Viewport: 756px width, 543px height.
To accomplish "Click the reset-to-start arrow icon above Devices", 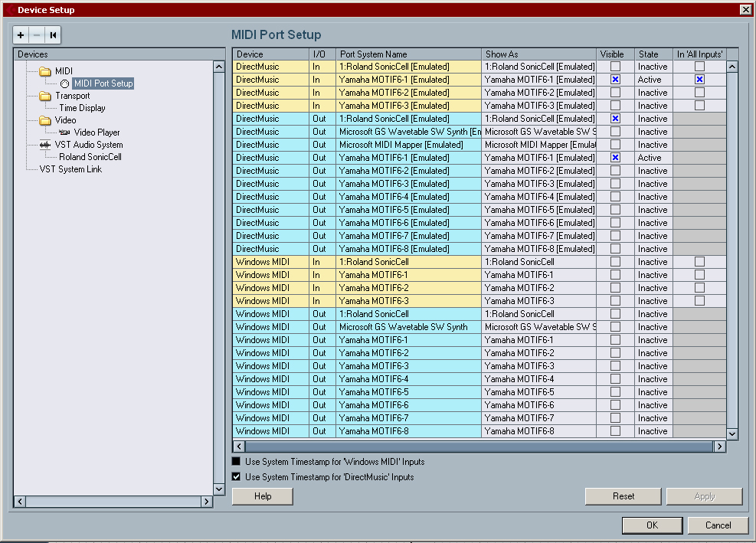I will (x=52, y=35).
